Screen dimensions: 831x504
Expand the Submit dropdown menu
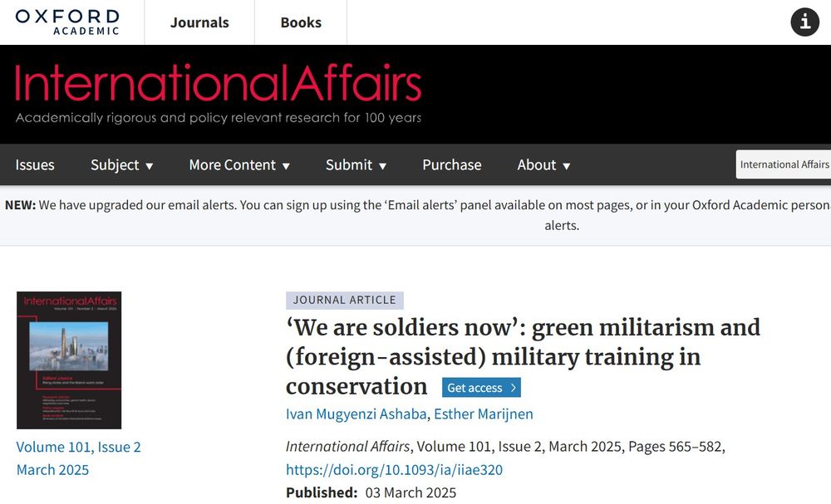click(356, 164)
